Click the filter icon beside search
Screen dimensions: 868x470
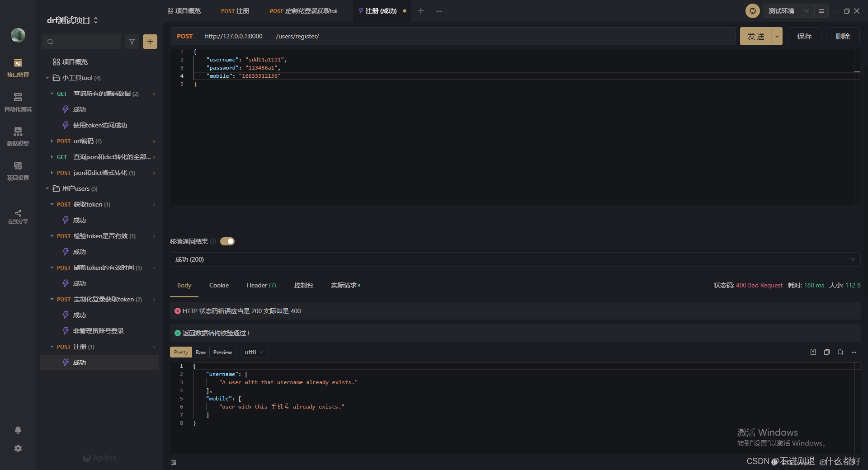pos(132,42)
